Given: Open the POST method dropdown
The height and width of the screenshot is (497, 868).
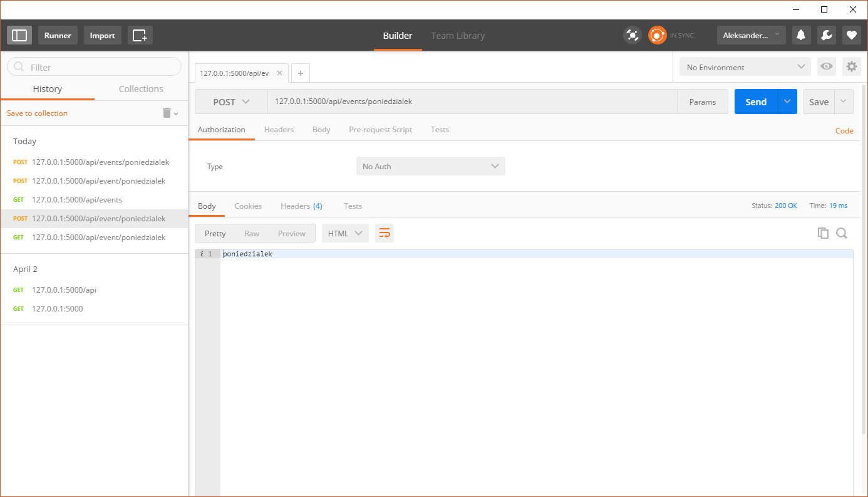Looking at the screenshot, I should 231,102.
